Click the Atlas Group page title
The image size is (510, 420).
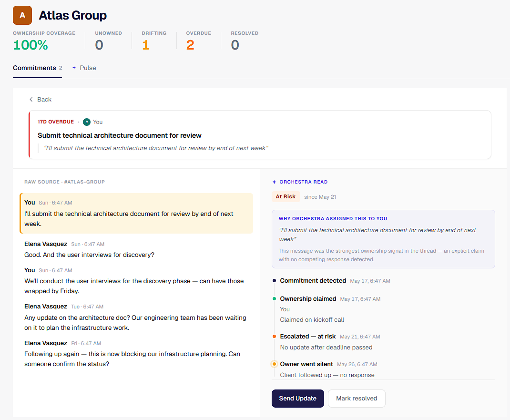[x=73, y=15]
